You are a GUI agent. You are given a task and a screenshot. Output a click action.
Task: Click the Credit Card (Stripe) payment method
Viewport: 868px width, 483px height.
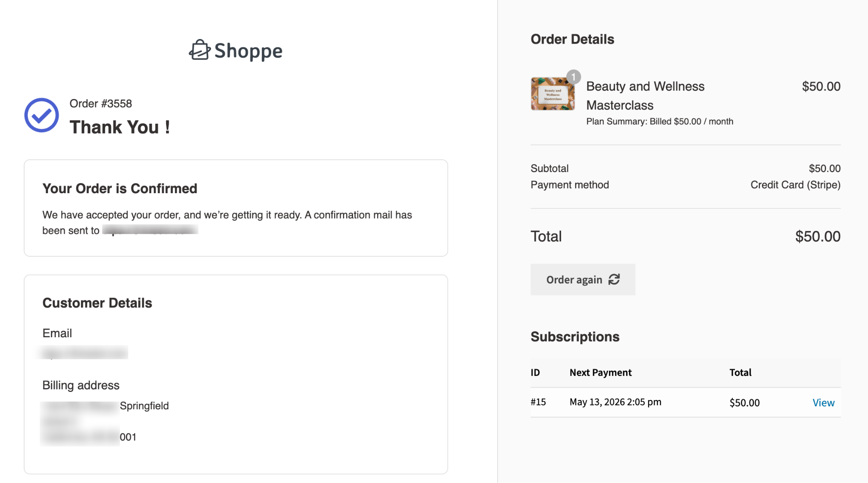coord(796,185)
